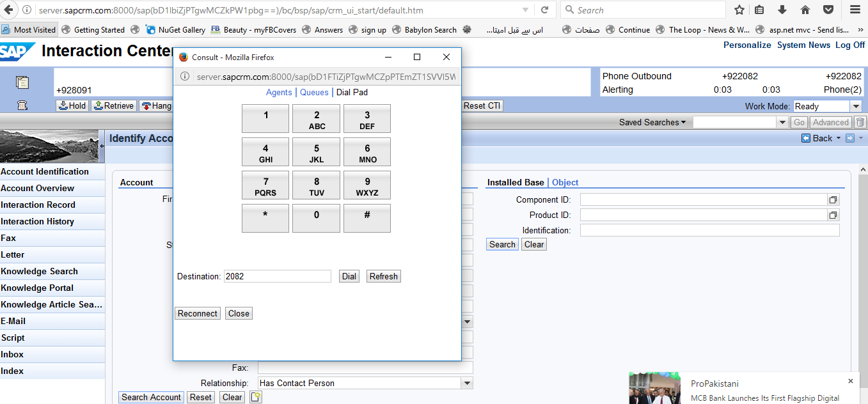Click the trash icon beside Advanced
Screen dimensions: 868x404
(860, 122)
